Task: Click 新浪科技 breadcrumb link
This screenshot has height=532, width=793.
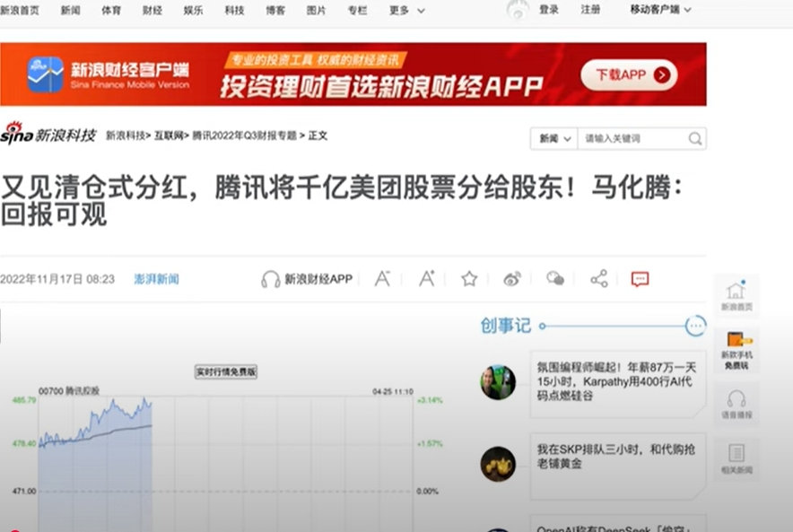Action: click(x=126, y=135)
